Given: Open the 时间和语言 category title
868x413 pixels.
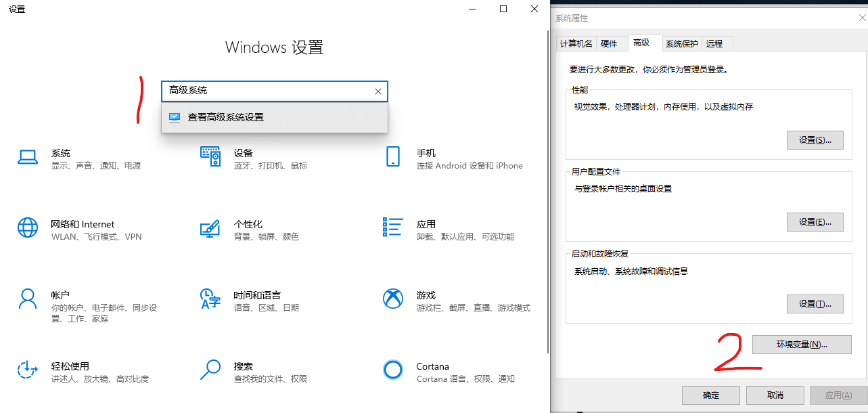Looking at the screenshot, I should [x=258, y=295].
